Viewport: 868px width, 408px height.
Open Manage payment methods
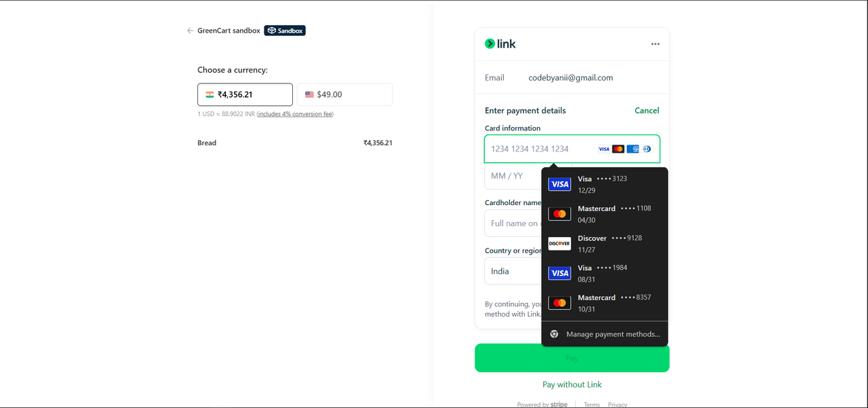[x=605, y=334]
